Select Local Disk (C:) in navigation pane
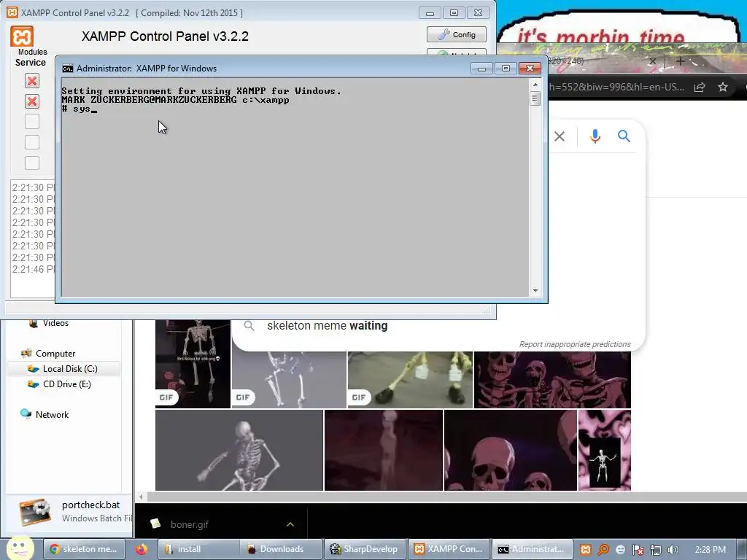 coord(70,368)
